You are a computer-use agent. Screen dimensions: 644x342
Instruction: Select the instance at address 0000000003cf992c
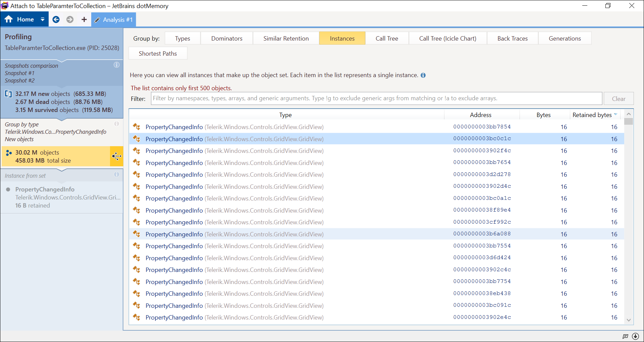pyautogui.click(x=377, y=222)
